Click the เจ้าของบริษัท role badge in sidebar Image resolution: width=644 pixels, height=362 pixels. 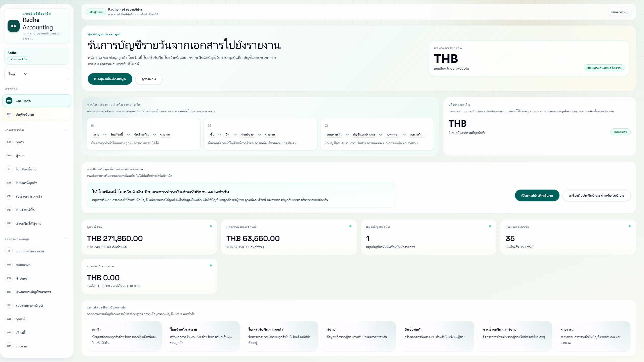[x=19, y=59]
